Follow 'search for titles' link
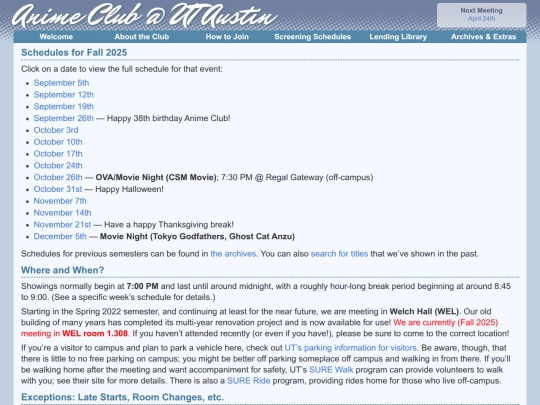Screen dimensions: 540x405 (339, 254)
